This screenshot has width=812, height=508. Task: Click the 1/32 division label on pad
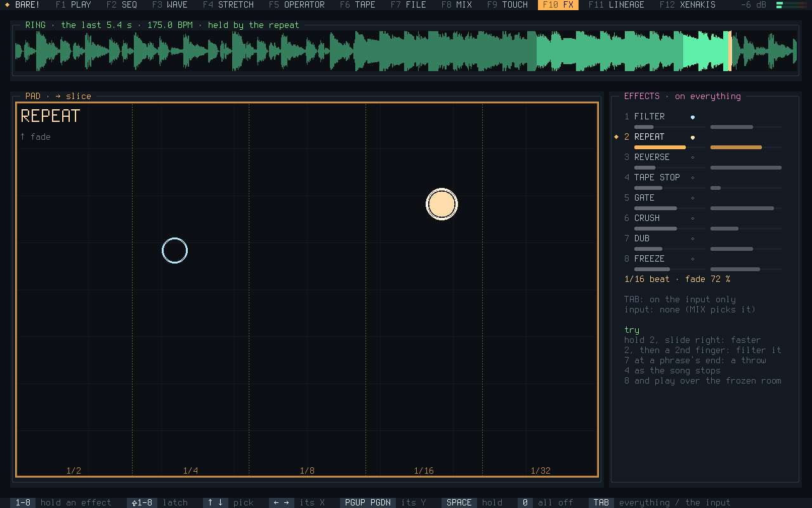540,471
